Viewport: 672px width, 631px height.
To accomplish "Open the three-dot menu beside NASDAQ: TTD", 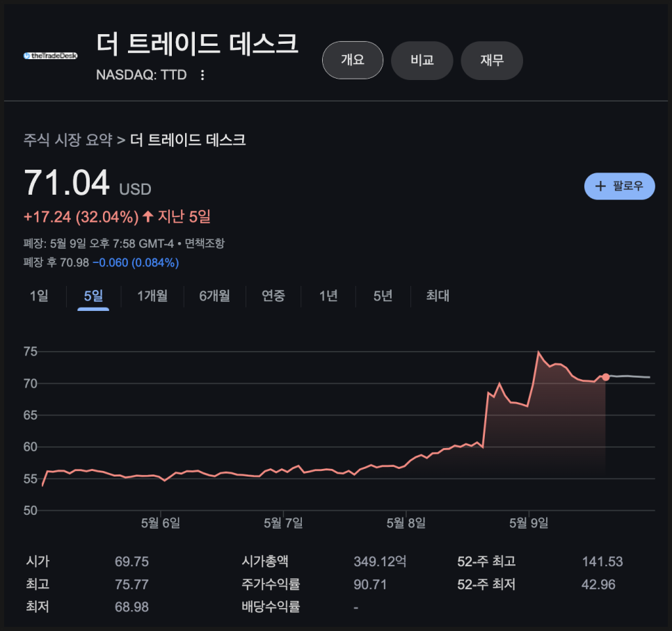I will click(202, 75).
